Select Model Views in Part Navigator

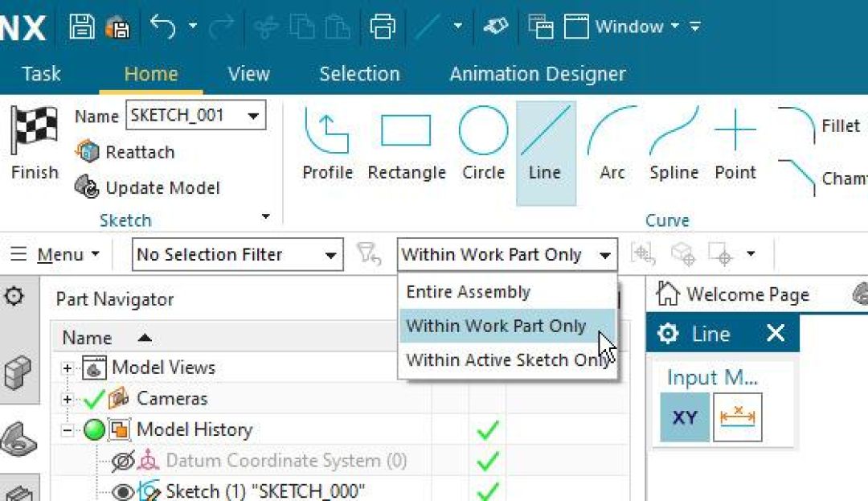click(x=163, y=368)
